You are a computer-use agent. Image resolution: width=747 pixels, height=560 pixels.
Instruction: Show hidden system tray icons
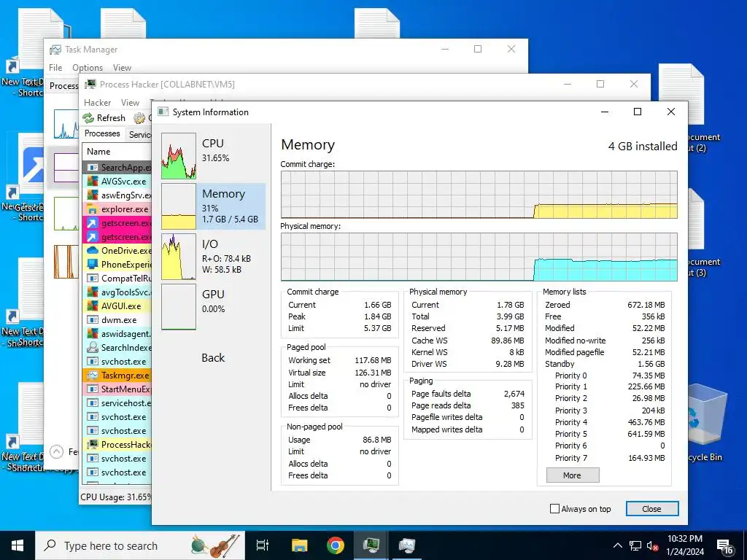click(617, 545)
